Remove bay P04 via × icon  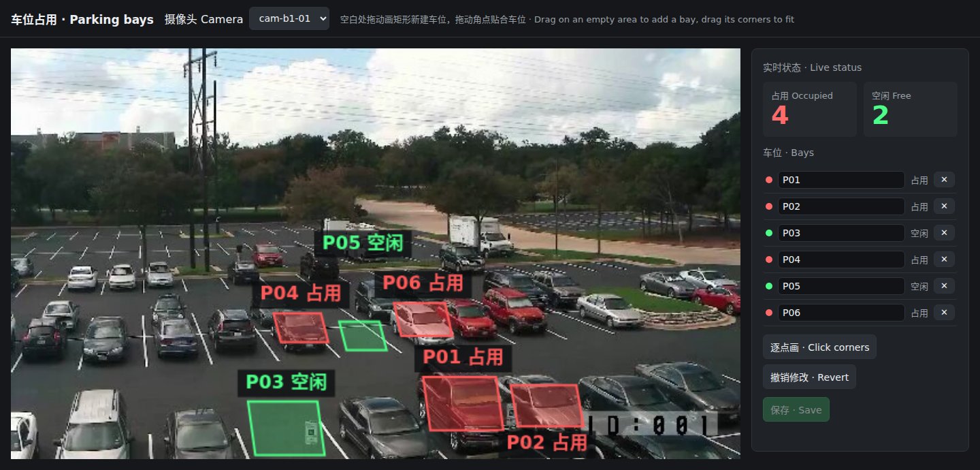click(x=944, y=260)
